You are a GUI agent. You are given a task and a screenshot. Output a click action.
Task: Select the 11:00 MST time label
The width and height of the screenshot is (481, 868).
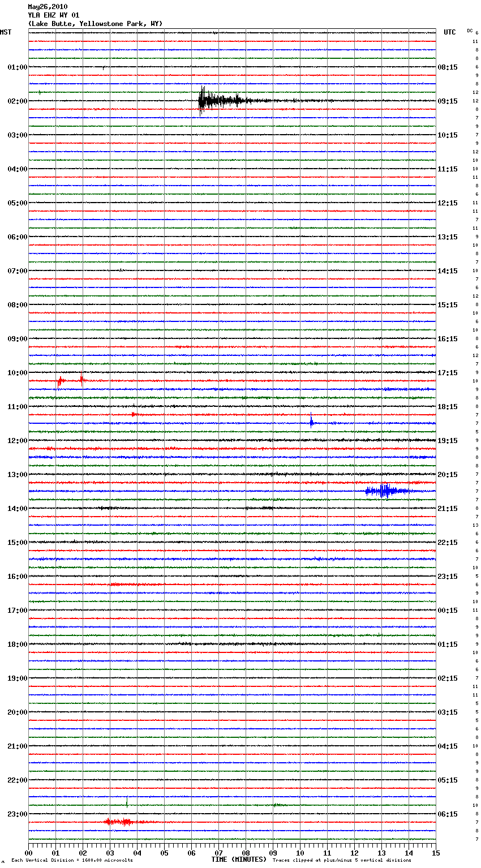18,407
